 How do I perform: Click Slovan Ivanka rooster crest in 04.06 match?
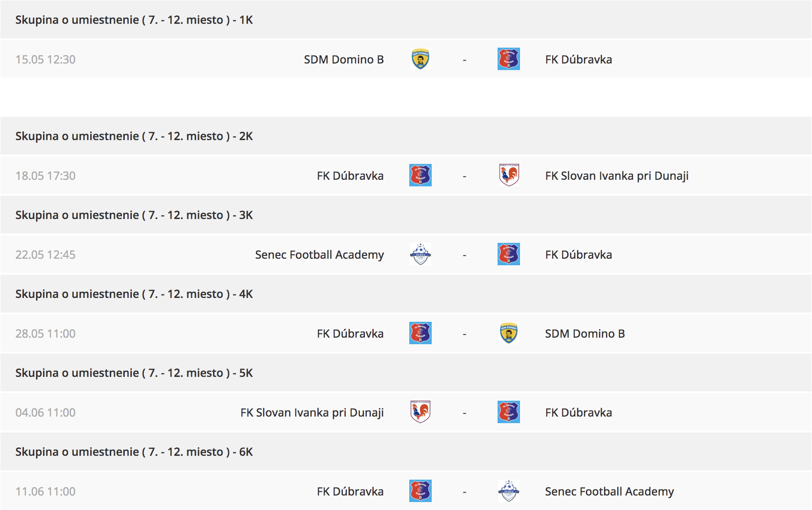[420, 412]
